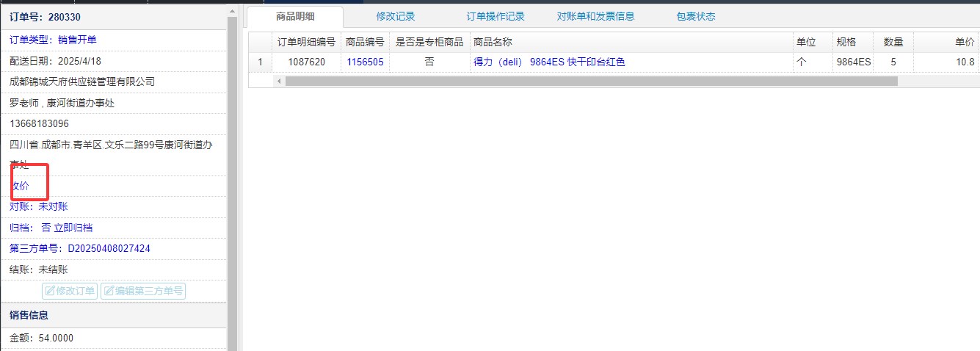Image resolution: width=980 pixels, height=351 pixels.
Task: Click the horizontal scrollbar left arrow
Action: (279, 81)
